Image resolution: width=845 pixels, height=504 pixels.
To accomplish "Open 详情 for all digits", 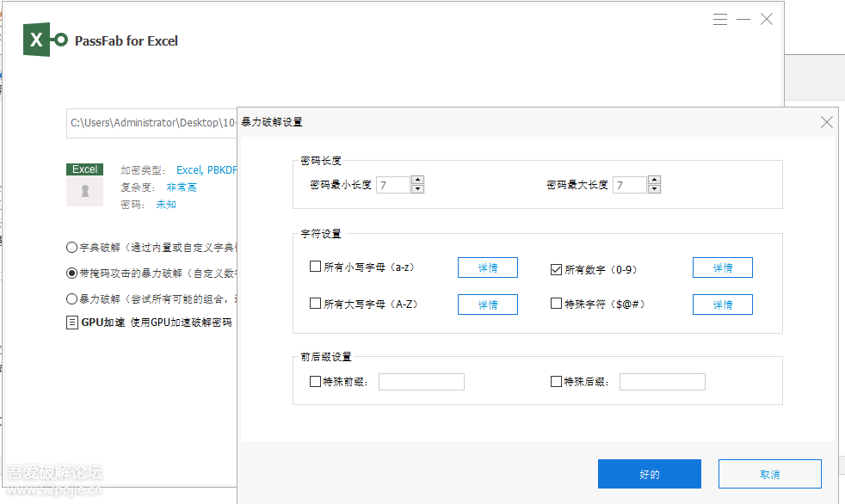I will [723, 267].
